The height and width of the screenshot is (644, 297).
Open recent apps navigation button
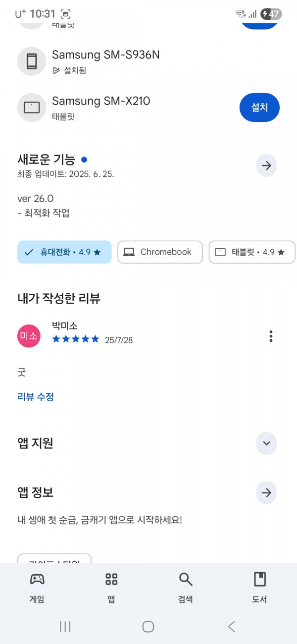pyautogui.click(x=65, y=627)
